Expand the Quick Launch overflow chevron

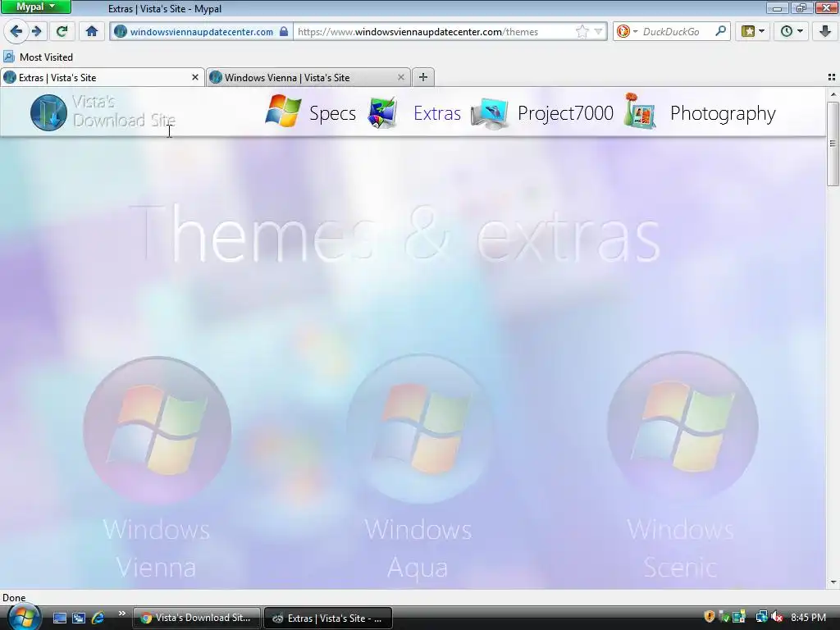122,614
